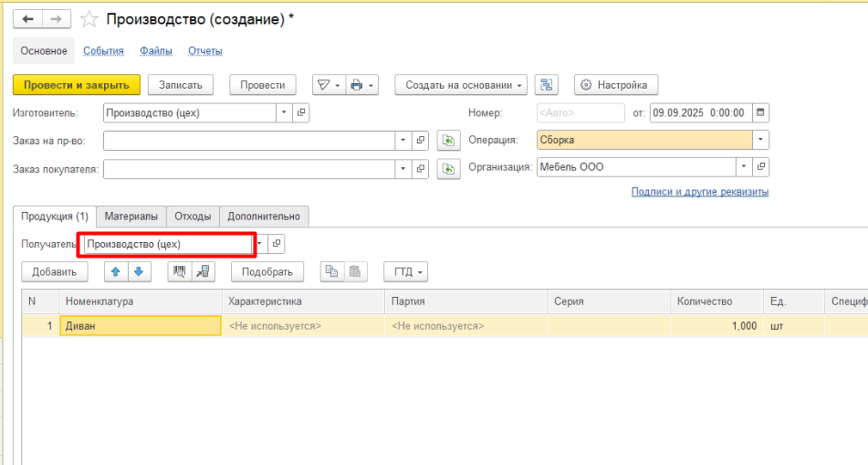Open the Создать на основании dropdown
The image size is (868, 465).
click(x=461, y=85)
